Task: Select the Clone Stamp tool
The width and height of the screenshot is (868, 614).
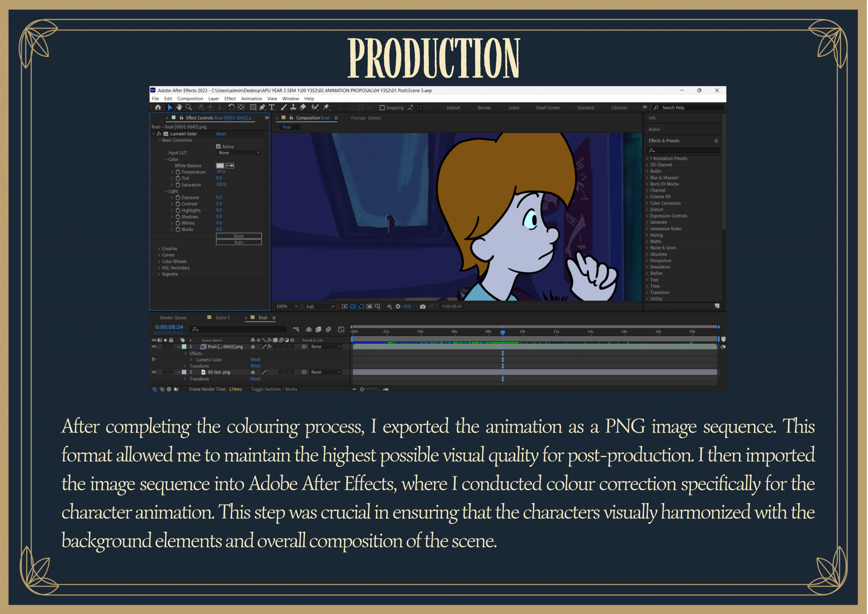Action: click(x=293, y=108)
